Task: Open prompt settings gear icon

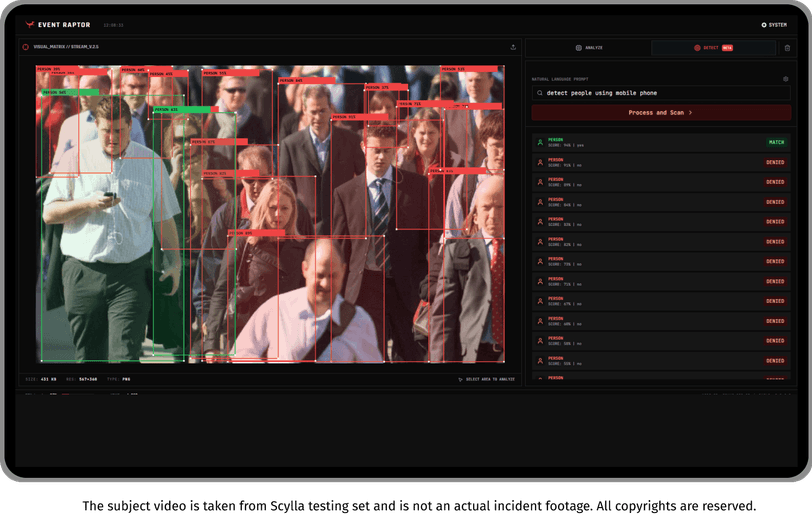Action: (786, 79)
